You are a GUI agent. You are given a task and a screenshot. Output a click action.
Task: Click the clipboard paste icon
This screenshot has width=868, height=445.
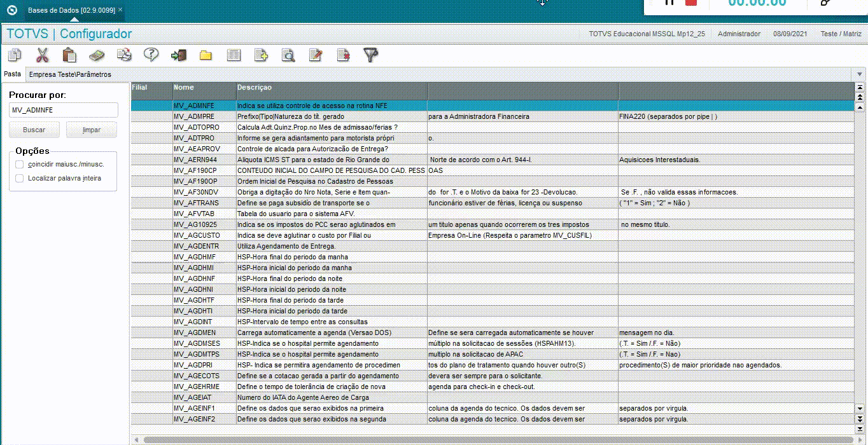69,55
